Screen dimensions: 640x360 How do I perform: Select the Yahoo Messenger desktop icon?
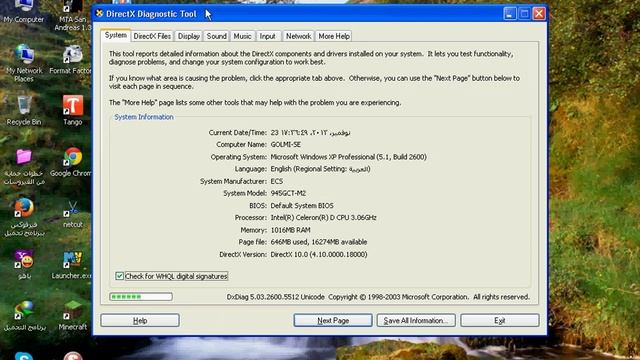[24, 264]
